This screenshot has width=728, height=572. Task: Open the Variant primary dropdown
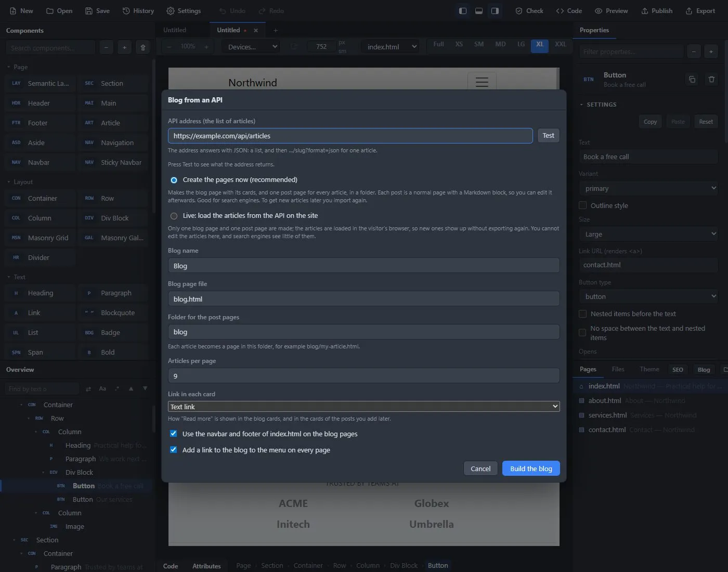[648, 188]
